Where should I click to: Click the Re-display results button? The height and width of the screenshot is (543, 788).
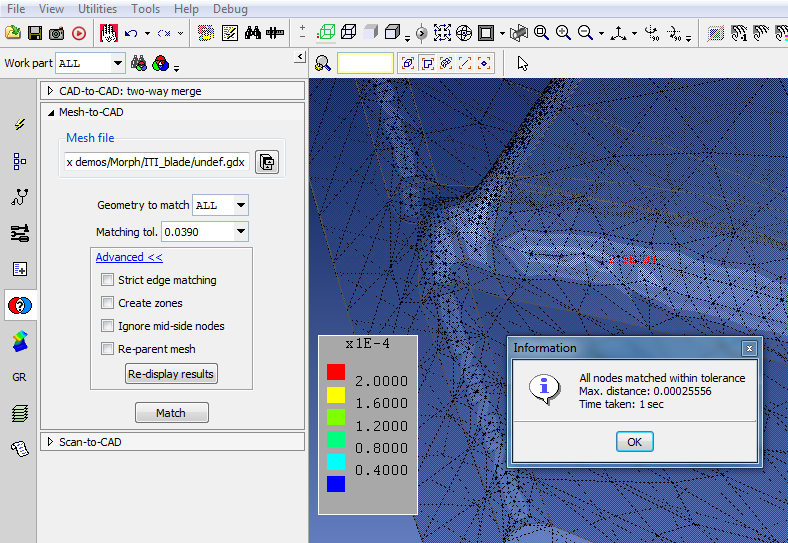[x=171, y=374]
